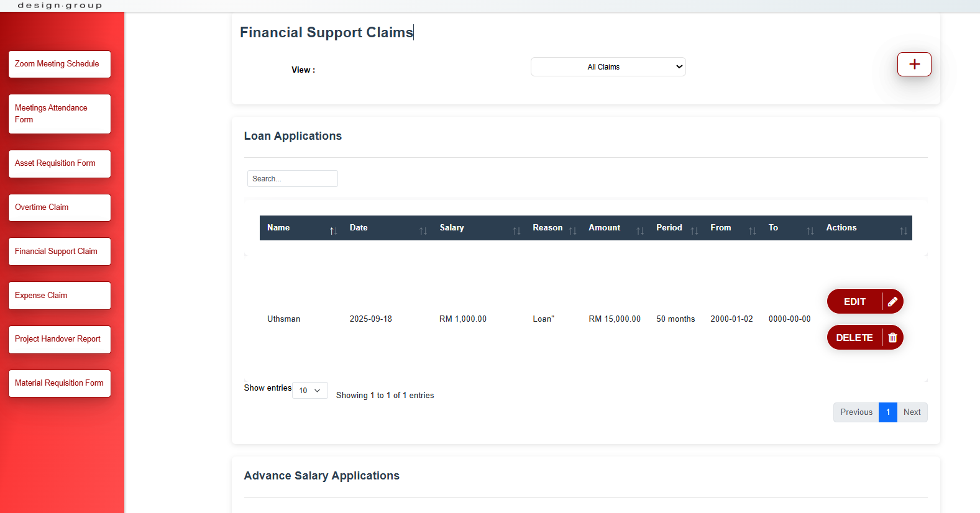Sort table by Date column arrows

tap(423, 231)
